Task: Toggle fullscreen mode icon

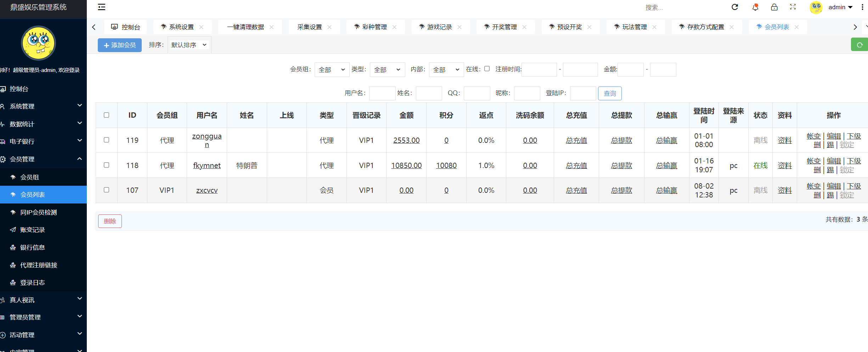Action: click(793, 7)
